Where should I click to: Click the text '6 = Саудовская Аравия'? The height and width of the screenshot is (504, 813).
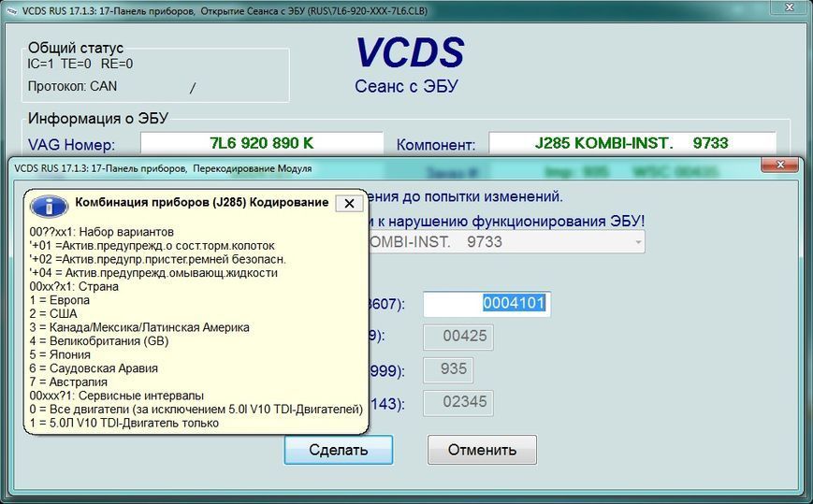pos(94,368)
